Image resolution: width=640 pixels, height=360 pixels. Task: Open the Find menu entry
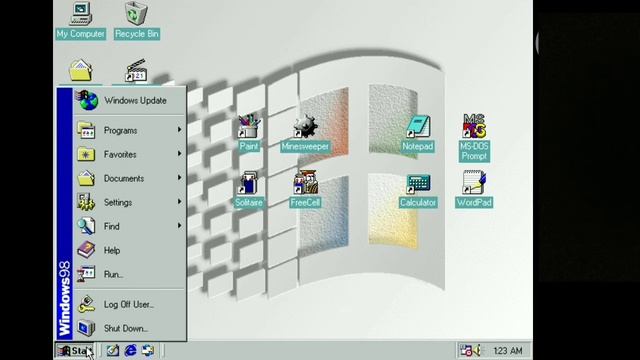point(130,227)
